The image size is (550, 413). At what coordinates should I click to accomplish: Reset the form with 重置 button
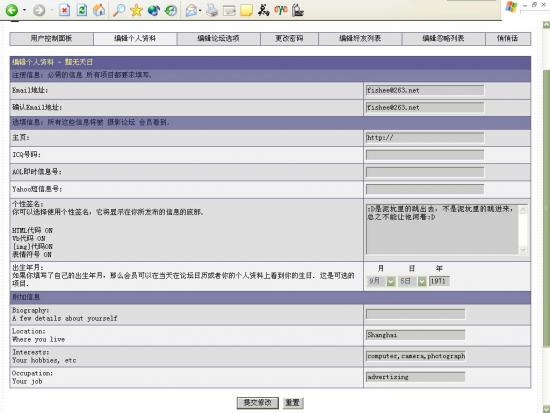293,403
